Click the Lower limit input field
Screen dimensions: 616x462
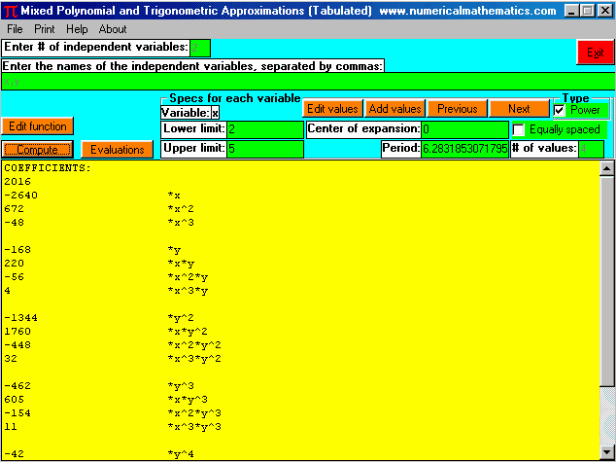coord(264,130)
